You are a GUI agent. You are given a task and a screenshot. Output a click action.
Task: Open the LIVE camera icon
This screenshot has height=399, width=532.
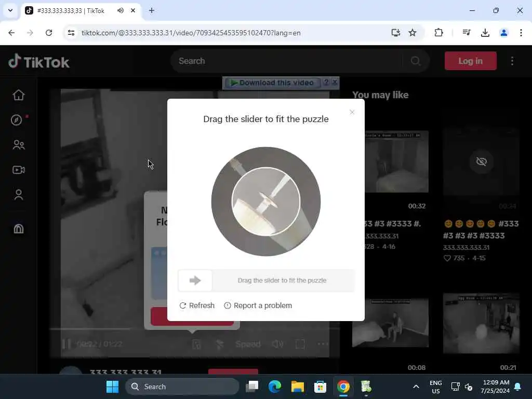pyautogui.click(x=19, y=170)
